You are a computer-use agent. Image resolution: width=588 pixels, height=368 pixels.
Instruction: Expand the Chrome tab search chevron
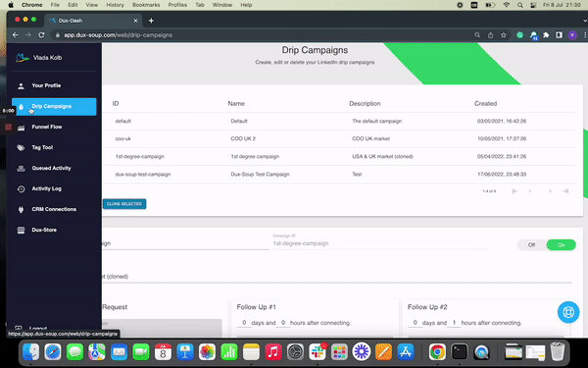coord(585,21)
